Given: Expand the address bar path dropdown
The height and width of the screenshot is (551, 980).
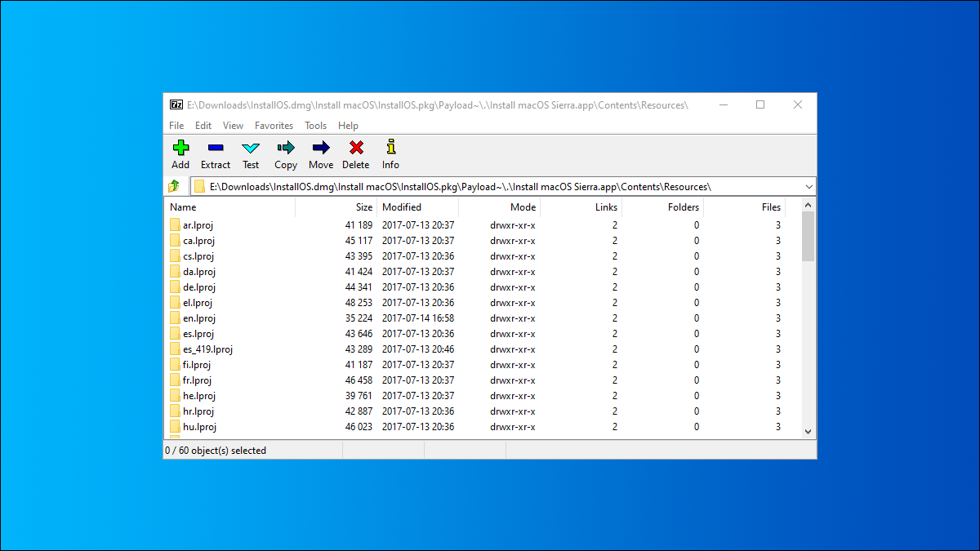Looking at the screenshot, I should pyautogui.click(x=808, y=186).
